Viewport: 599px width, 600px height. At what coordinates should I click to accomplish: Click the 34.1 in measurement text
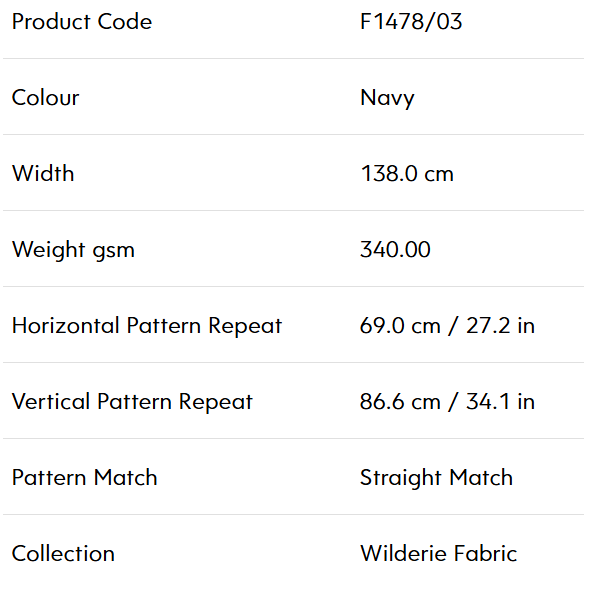500,402
